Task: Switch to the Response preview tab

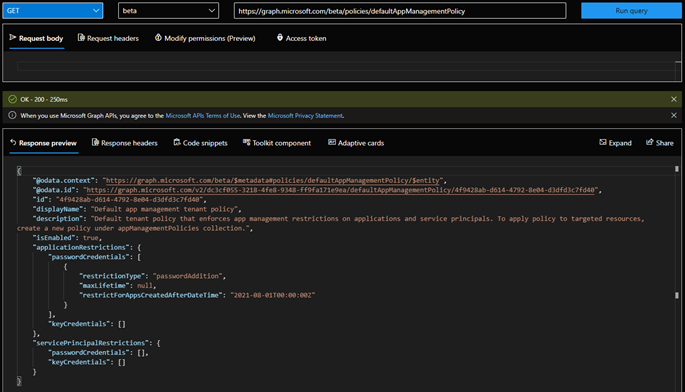Action: point(43,143)
